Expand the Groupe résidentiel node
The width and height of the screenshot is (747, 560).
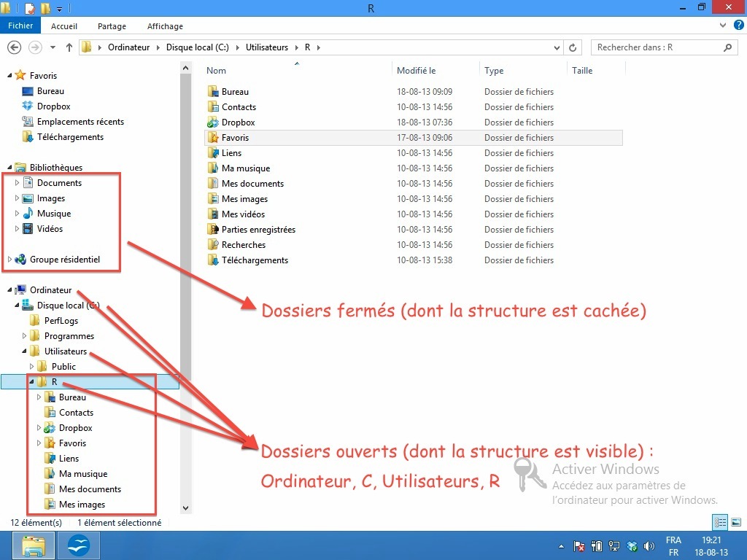(x=9, y=260)
